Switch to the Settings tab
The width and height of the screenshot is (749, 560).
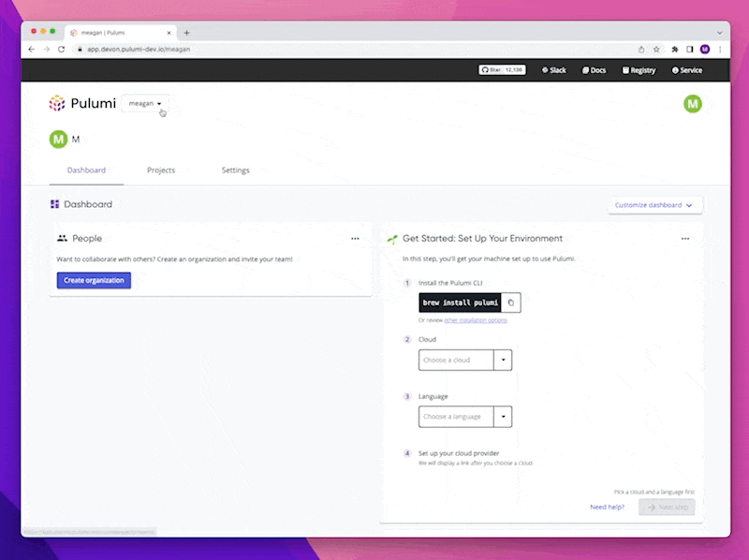click(236, 170)
